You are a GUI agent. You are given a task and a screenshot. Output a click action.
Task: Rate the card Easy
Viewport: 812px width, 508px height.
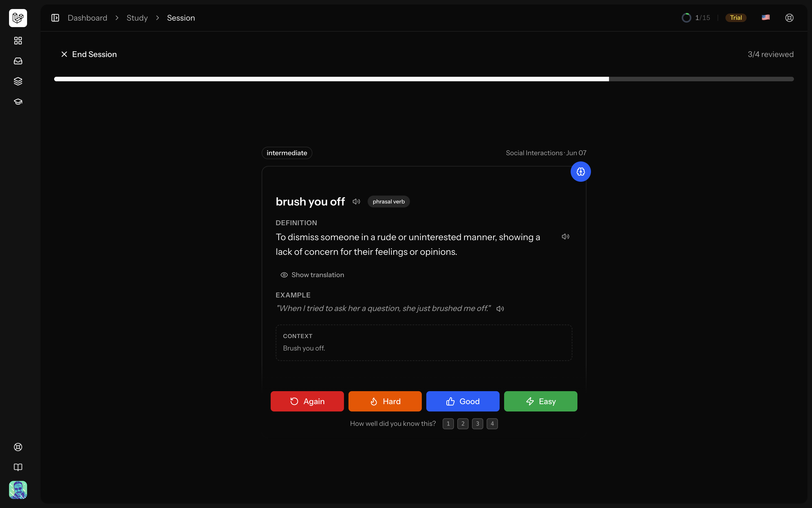(x=540, y=401)
